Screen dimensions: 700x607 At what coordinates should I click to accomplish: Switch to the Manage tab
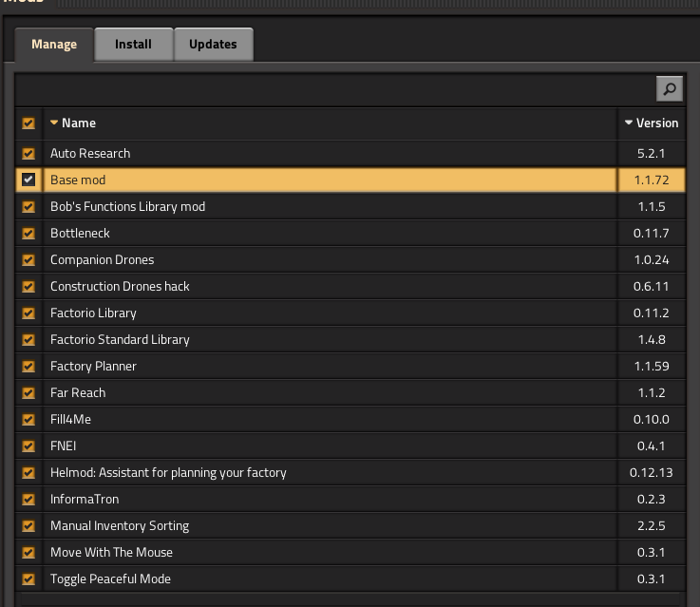(54, 45)
